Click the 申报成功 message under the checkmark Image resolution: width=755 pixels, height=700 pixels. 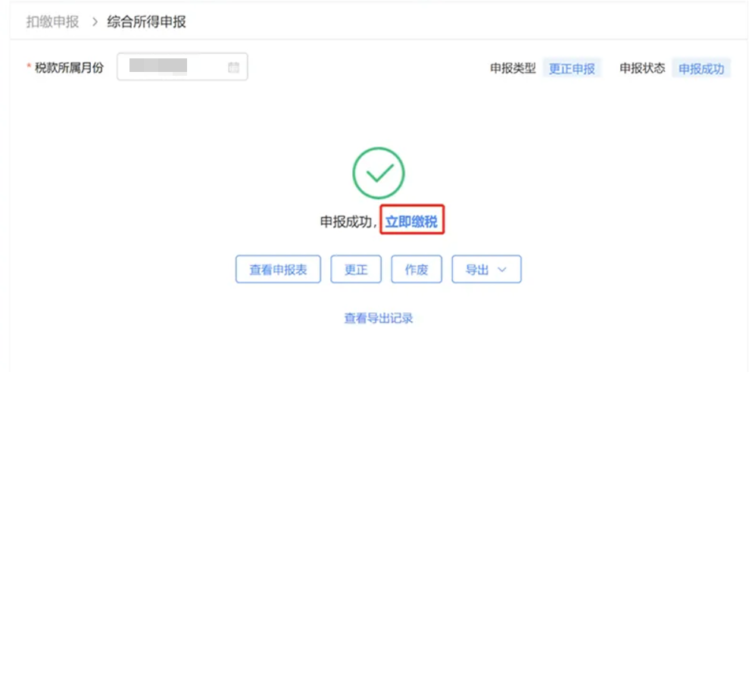(346, 222)
